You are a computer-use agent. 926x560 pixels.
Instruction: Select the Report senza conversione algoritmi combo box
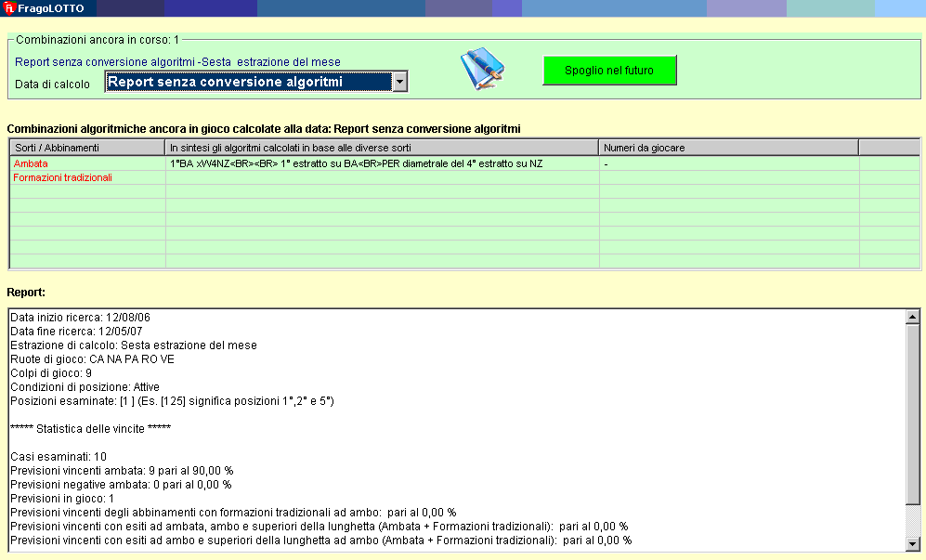tap(247, 83)
